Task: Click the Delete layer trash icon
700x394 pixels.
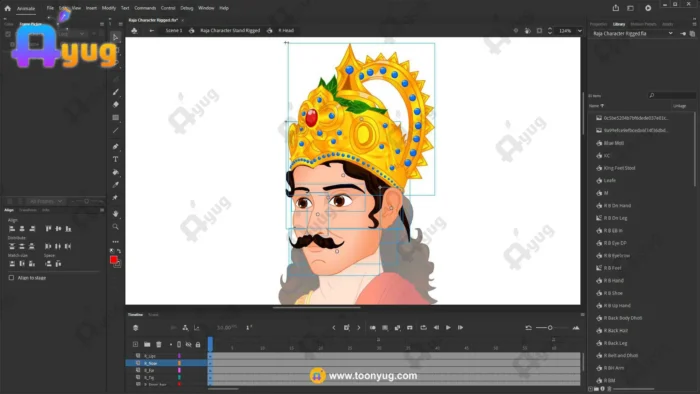Action: tap(158, 344)
